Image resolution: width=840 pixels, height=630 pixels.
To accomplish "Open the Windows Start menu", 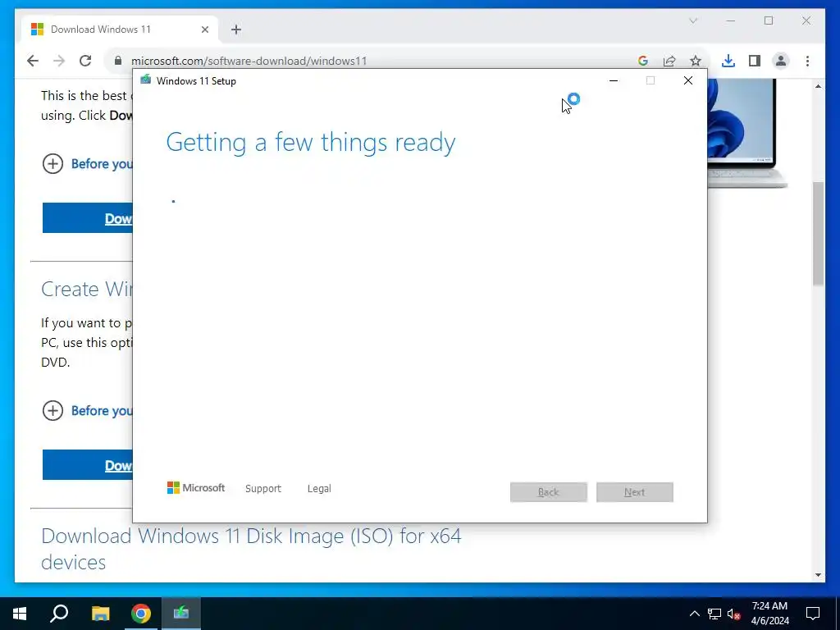I will pos(20,614).
